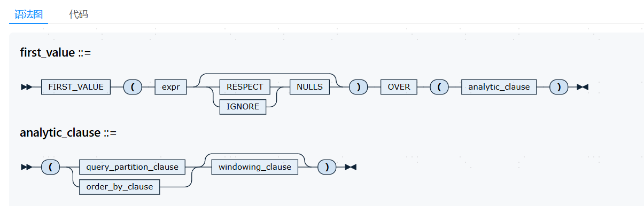Select the IGNORE keyword box
This screenshot has width=644, height=206.
point(243,106)
